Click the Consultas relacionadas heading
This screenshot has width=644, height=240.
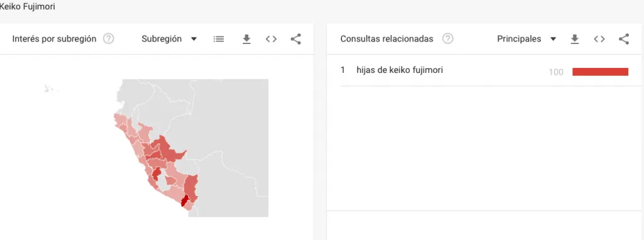tap(387, 39)
